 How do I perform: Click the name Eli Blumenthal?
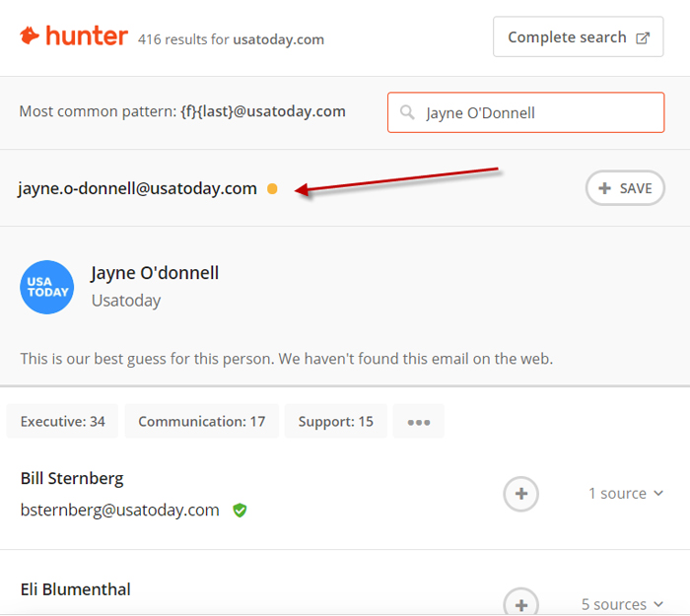click(x=76, y=589)
